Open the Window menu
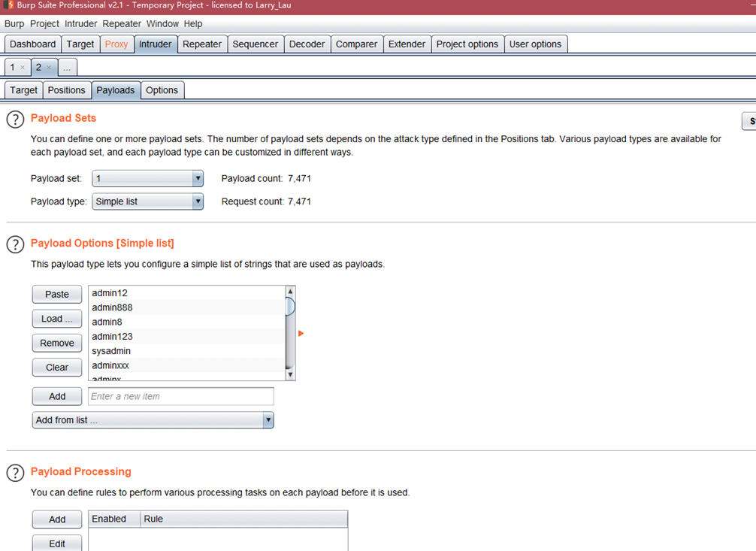This screenshot has width=756, height=551. (162, 23)
